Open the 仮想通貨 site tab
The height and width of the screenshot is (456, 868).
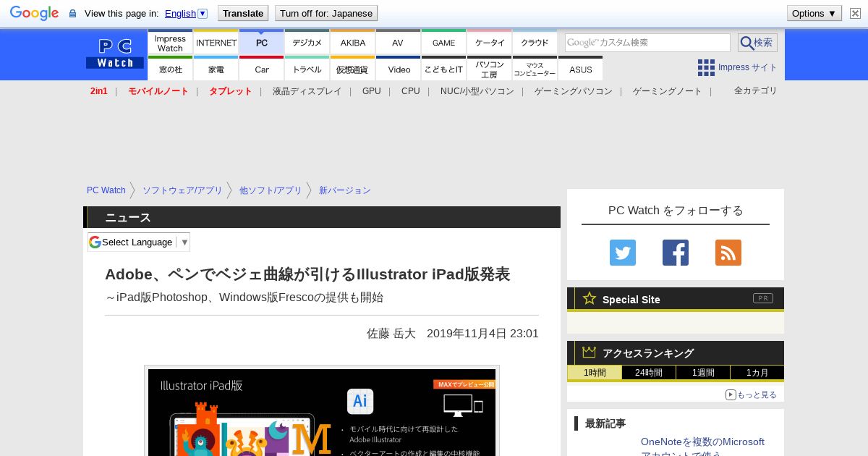353,69
